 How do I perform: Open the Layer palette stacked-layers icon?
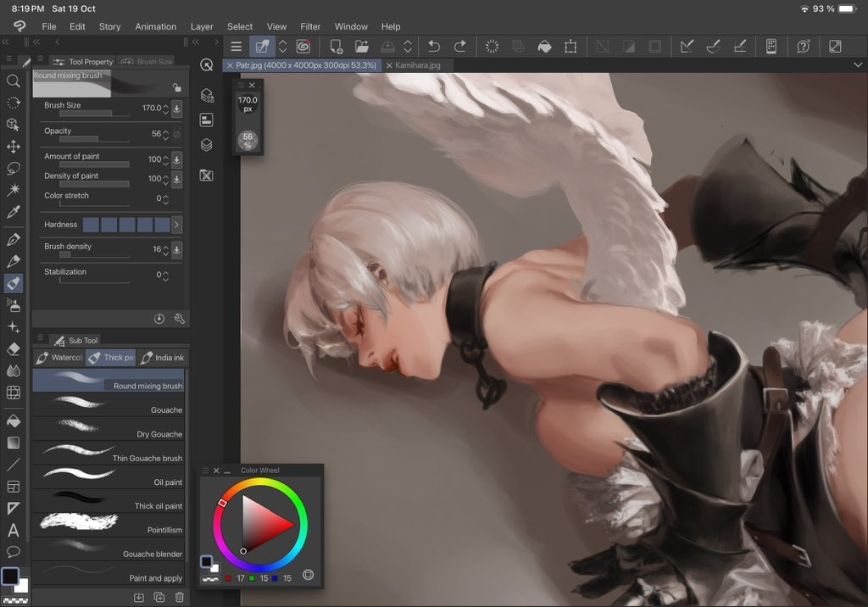207,145
